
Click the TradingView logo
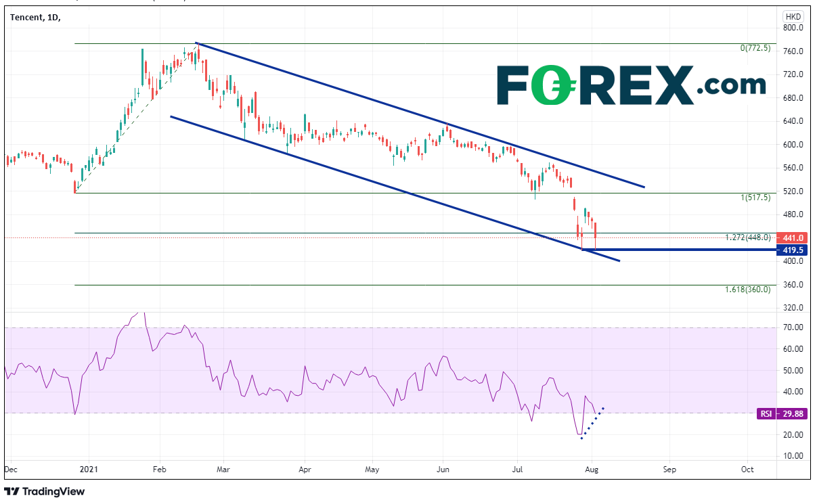(x=45, y=491)
